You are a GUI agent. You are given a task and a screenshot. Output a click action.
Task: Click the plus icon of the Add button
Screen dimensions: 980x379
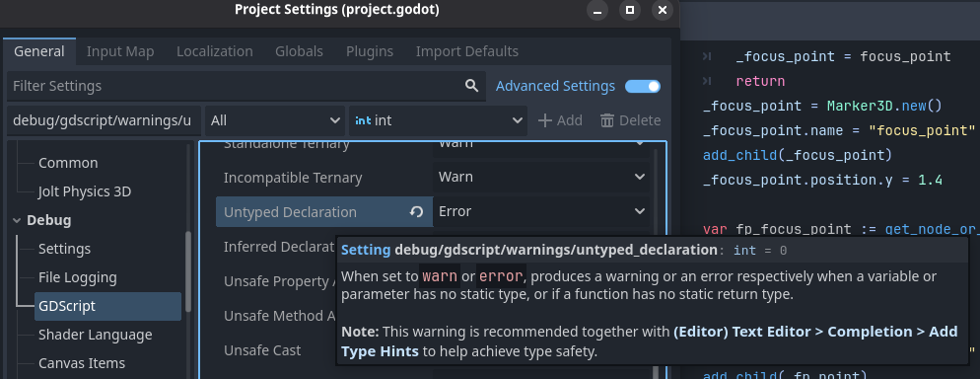[x=545, y=120]
